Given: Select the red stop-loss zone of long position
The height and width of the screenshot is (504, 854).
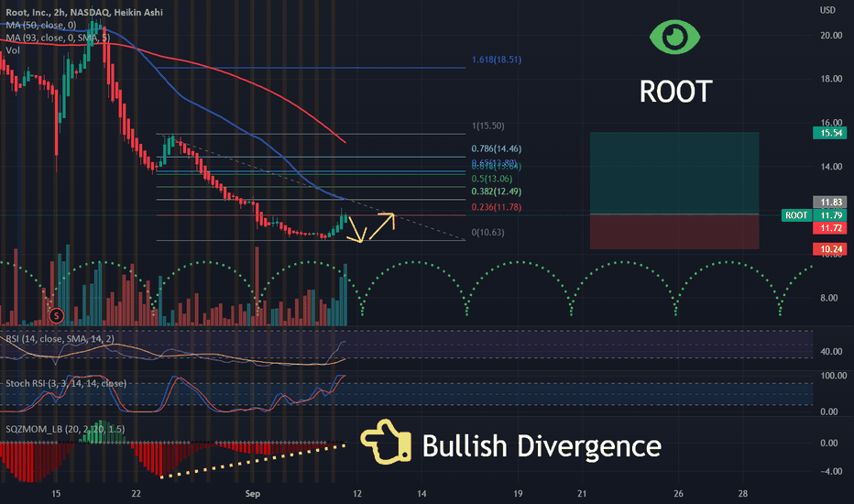Looking at the screenshot, I should [x=674, y=232].
